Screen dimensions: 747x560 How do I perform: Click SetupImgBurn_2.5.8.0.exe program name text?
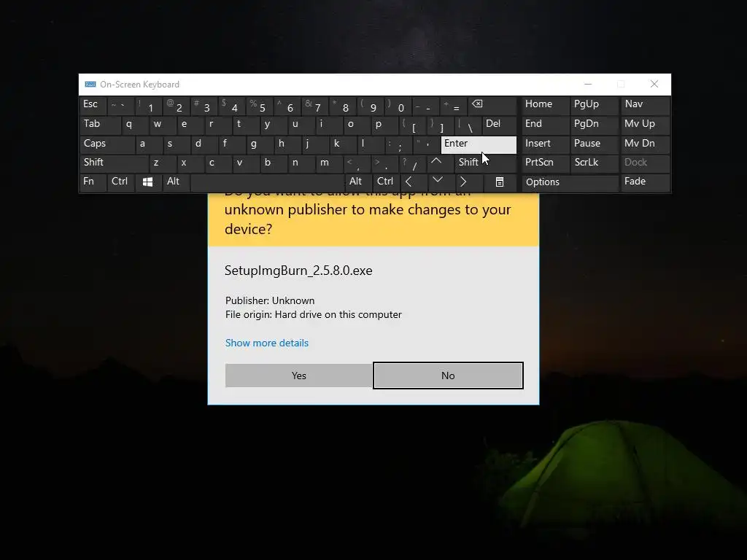coord(298,271)
